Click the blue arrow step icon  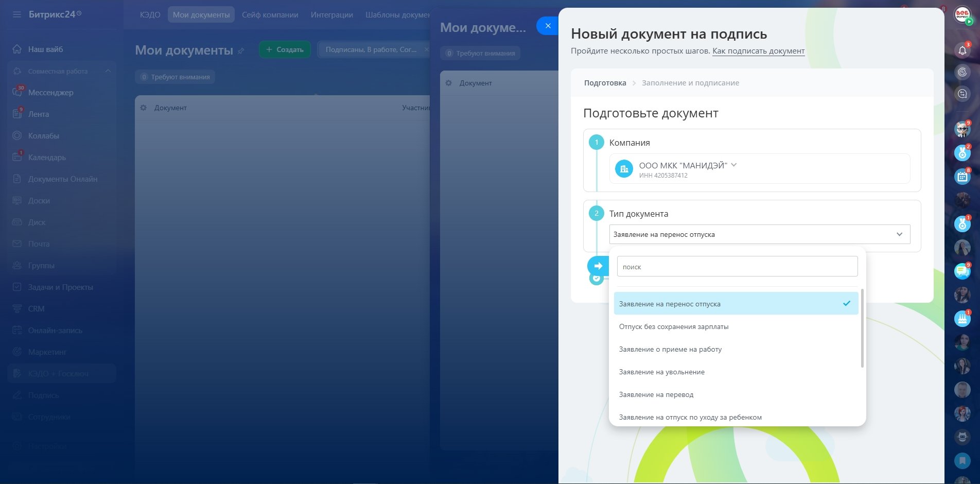(x=598, y=266)
